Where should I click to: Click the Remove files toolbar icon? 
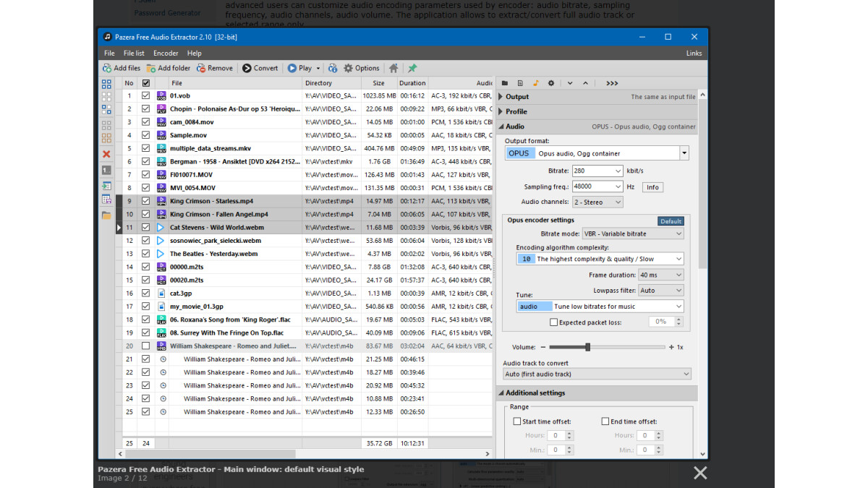click(201, 67)
